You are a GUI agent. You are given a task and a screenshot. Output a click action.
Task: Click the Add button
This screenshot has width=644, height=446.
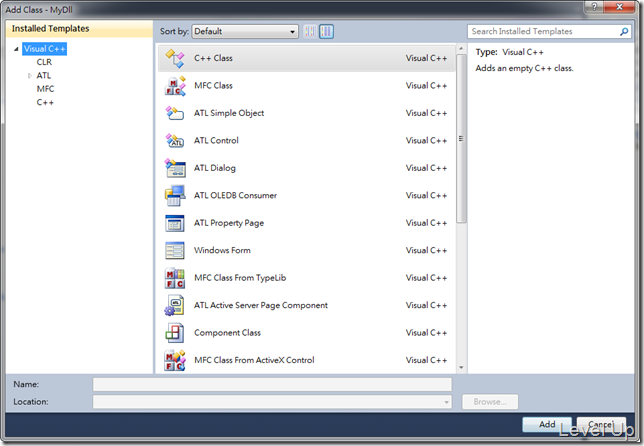coord(547,424)
